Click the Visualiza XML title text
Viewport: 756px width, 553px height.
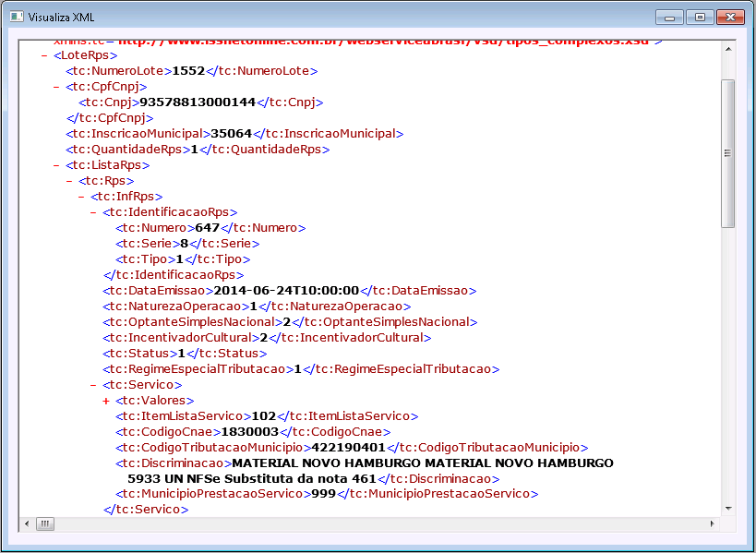tap(61, 18)
